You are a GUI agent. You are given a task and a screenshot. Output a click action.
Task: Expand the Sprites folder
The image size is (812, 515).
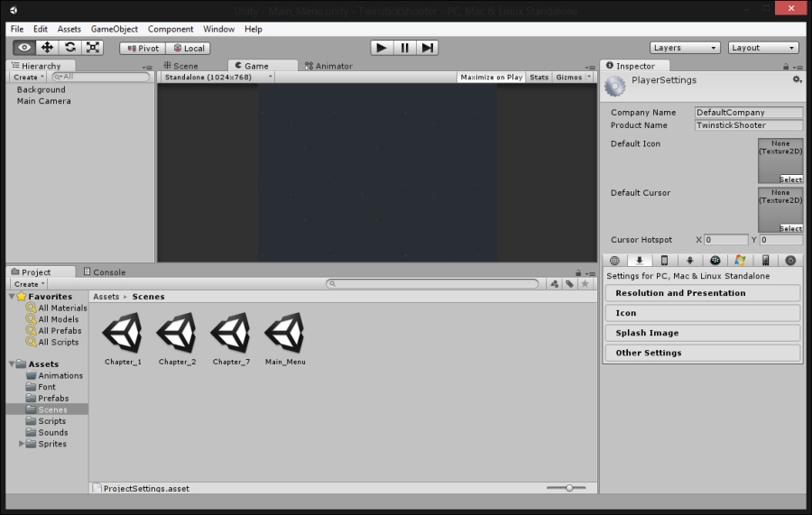[22, 444]
